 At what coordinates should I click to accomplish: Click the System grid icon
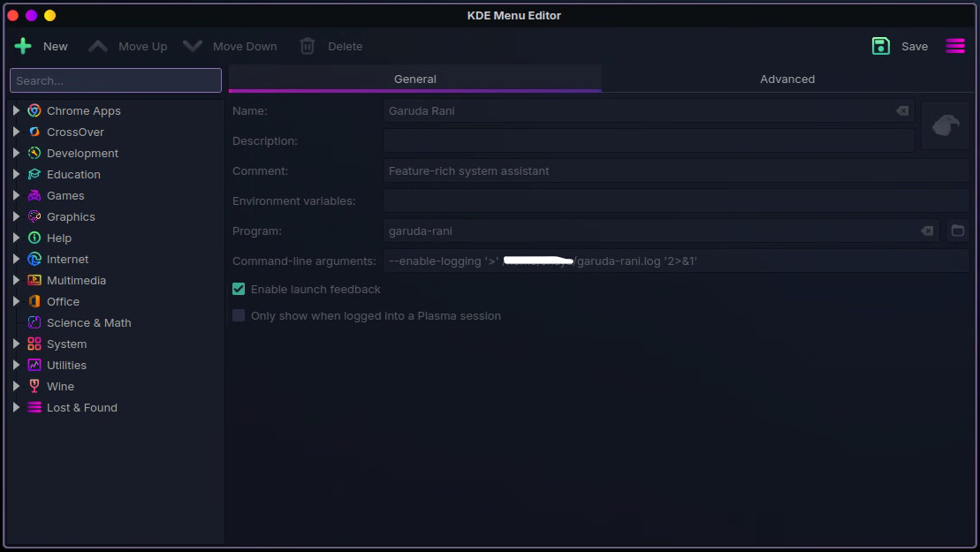point(34,344)
